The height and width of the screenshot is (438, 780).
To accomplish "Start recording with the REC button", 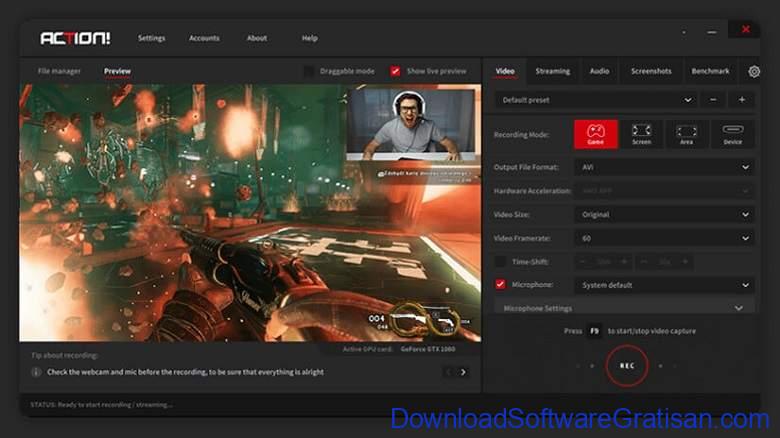I will click(627, 365).
